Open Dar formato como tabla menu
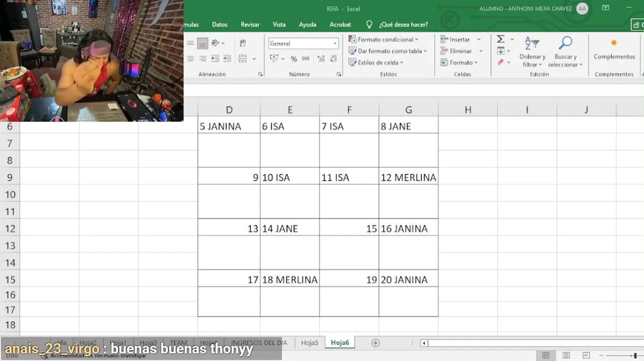Viewport: 644px width, 361px height. click(x=388, y=51)
